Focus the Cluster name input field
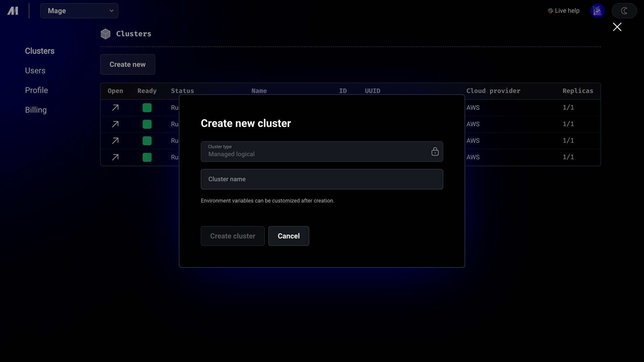This screenshot has height=362, width=644. pos(322,179)
